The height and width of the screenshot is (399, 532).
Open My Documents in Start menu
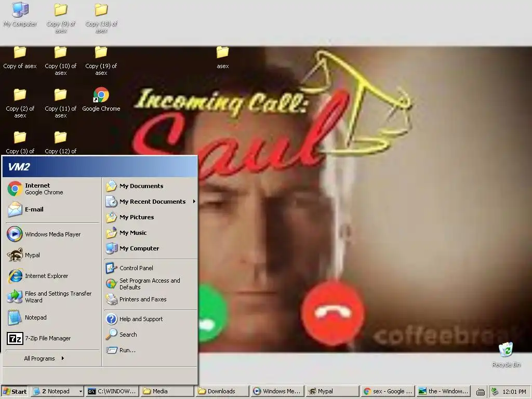click(150, 186)
